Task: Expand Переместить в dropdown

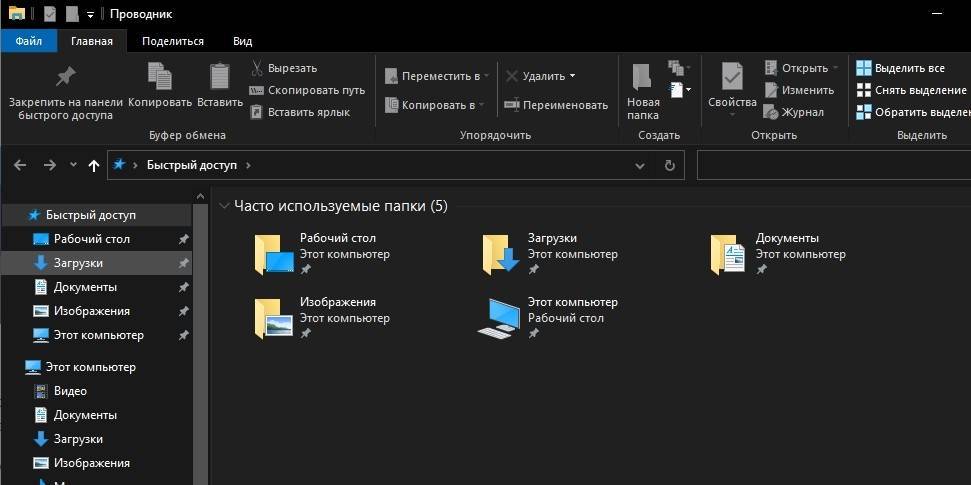Action: pos(486,76)
